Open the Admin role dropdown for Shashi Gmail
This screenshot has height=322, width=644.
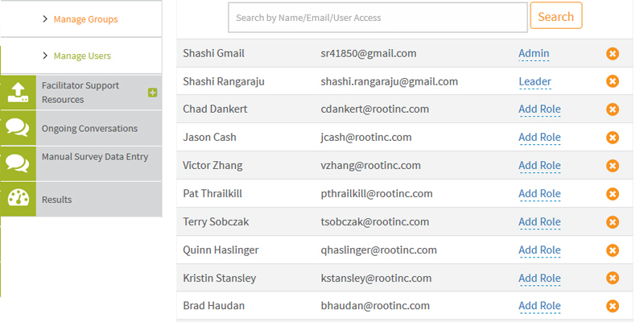coord(534,54)
